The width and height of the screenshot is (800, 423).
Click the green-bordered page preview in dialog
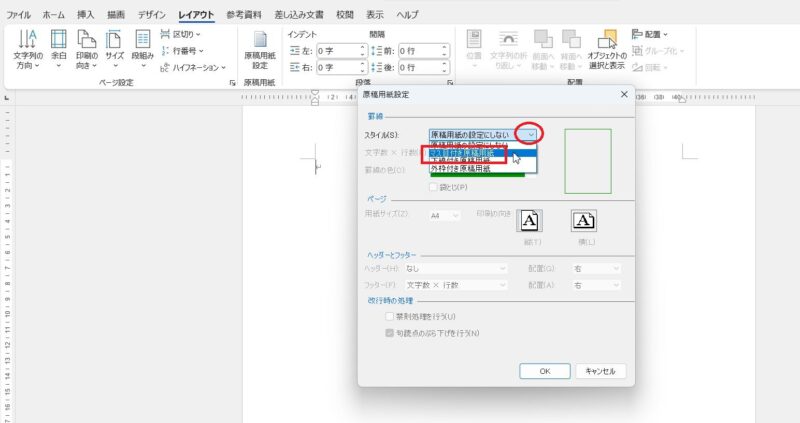point(588,161)
